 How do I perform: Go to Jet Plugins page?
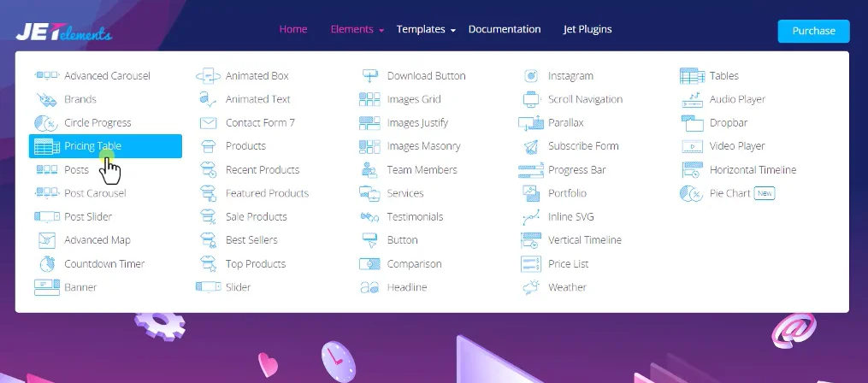[587, 29]
